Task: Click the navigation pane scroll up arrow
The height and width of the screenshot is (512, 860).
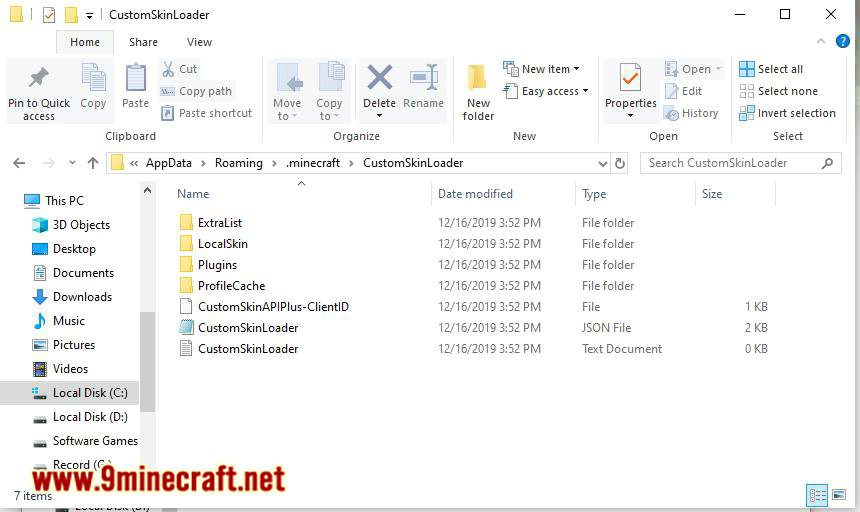Action: (147, 191)
